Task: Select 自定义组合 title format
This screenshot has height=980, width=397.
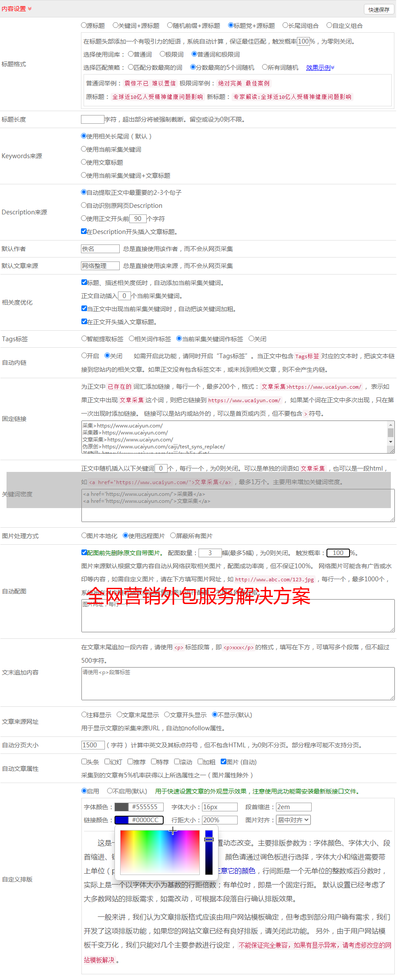Action: click(330, 25)
